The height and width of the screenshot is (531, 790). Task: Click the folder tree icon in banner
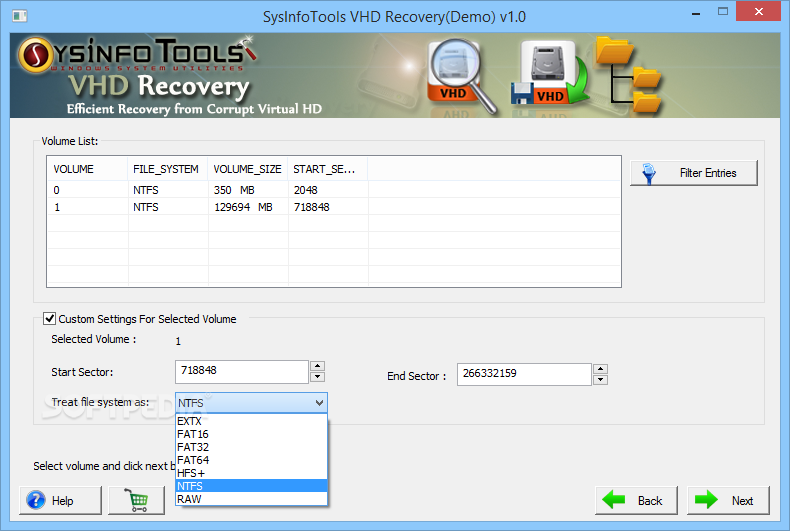coord(628,75)
